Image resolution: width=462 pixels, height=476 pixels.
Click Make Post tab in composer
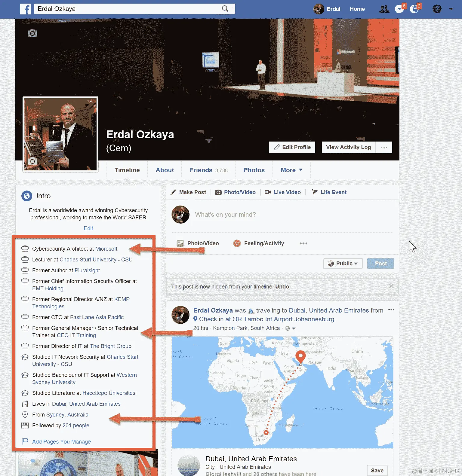[189, 192]
